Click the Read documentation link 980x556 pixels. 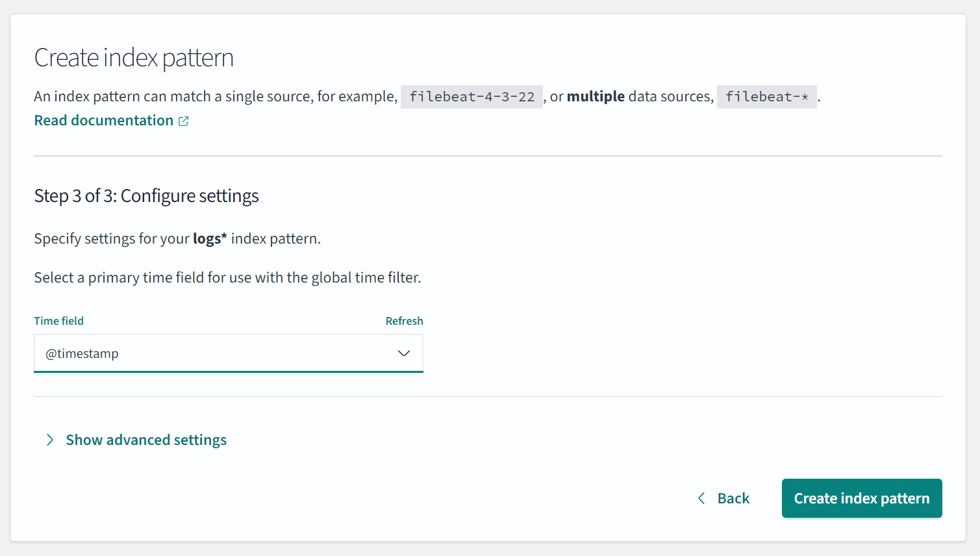(104, 121)
